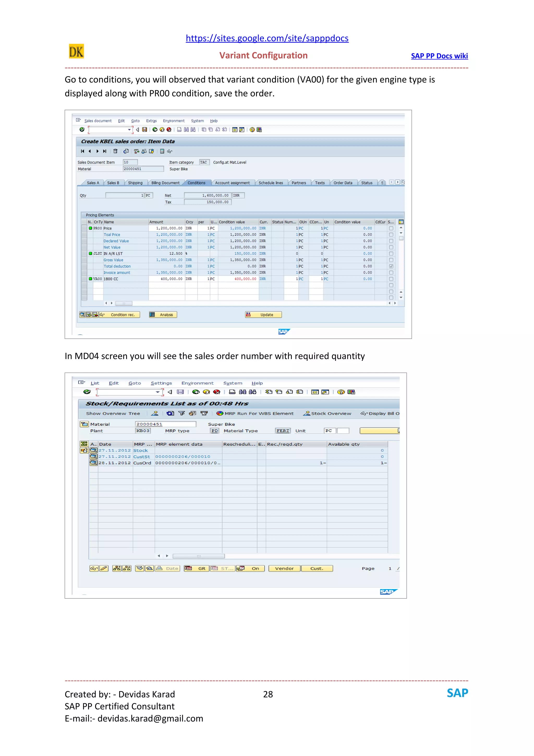534x756 pixels.
Task: Open the Settings menu in MD04
Action: [161, 383]
